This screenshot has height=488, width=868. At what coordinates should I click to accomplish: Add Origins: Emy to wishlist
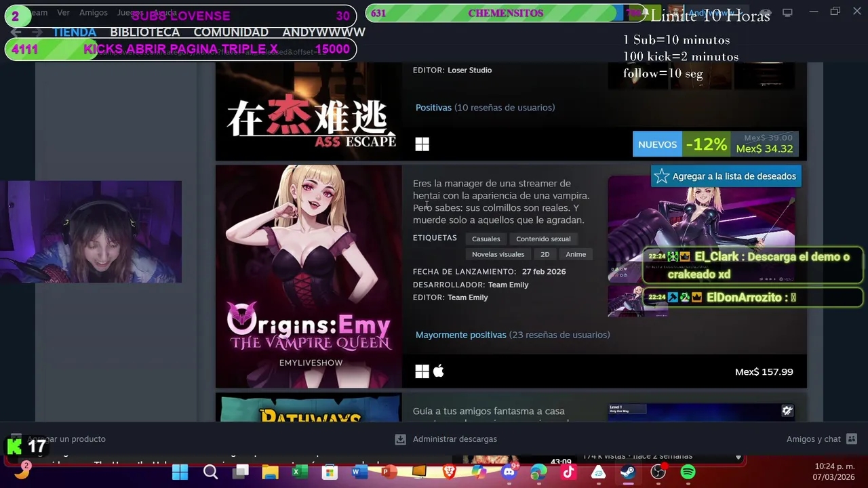tap(725, 176)
